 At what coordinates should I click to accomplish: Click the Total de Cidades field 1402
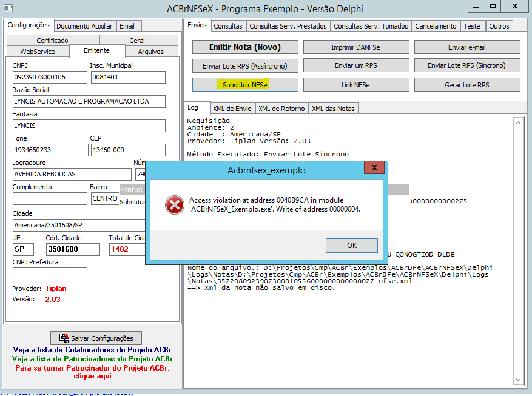(x=127, y=249)
